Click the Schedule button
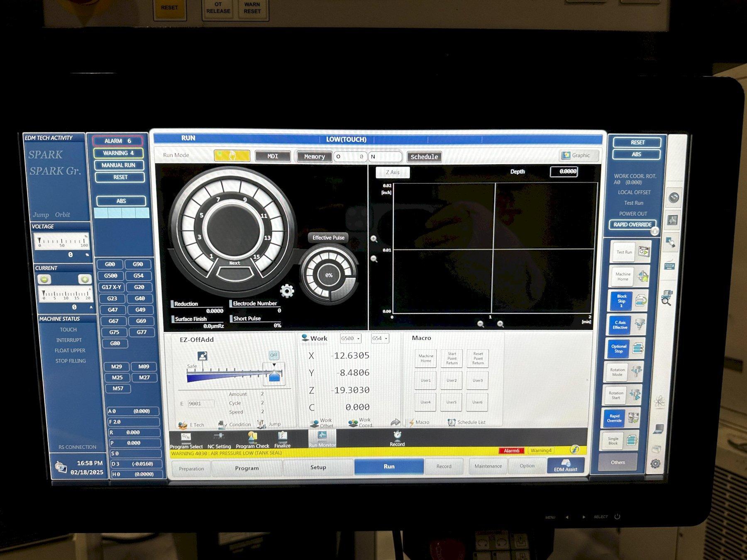 tap(424, 157)
